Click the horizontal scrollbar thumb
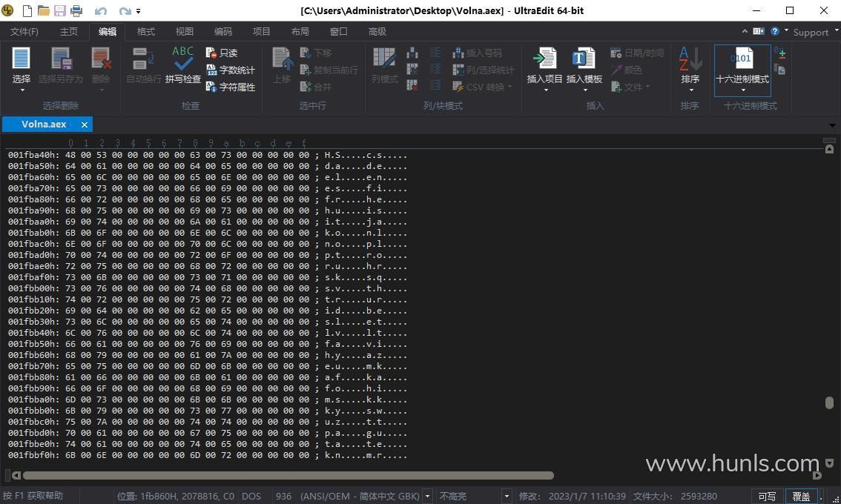Image resolution: width=841 pixels, height=504 pixels. [x=288, y=476]
